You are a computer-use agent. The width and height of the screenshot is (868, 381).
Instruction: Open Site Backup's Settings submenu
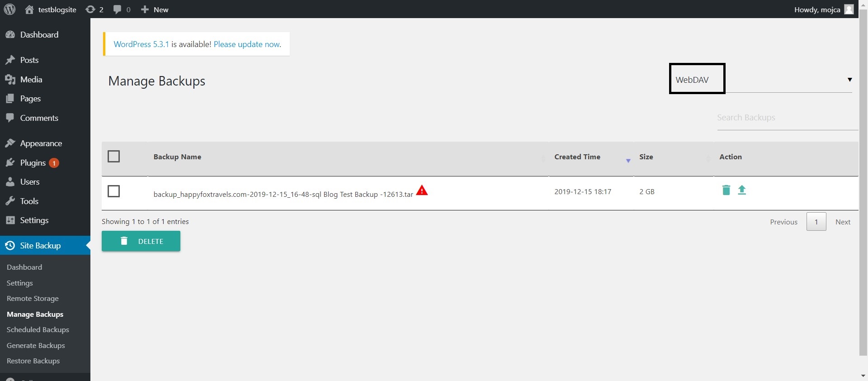(x=20, y=283)
